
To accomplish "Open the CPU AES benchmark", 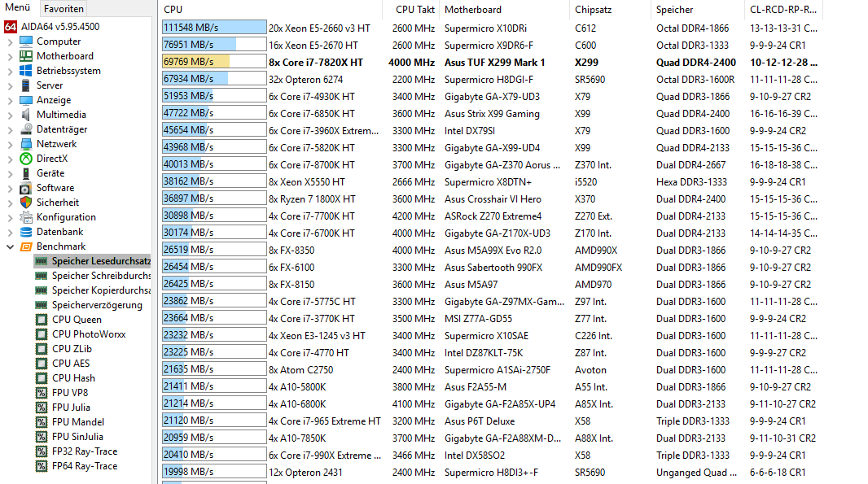I will click(71, 364).
